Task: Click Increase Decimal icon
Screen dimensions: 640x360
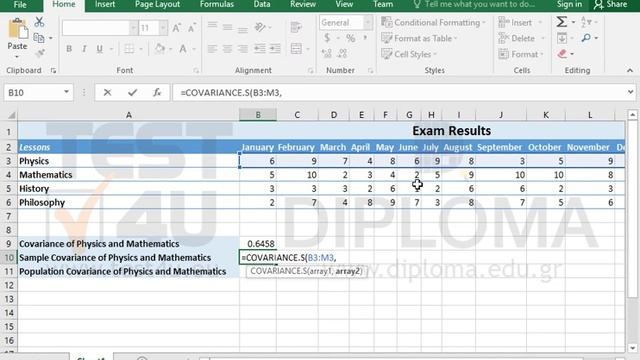Action: 327,53
